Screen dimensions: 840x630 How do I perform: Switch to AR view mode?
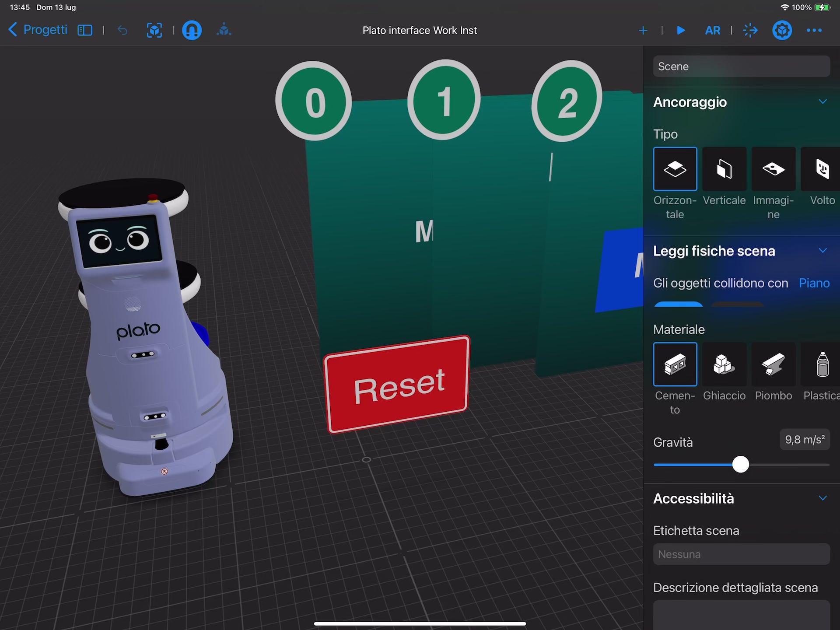pyautogui.click(x=713, y=30)
